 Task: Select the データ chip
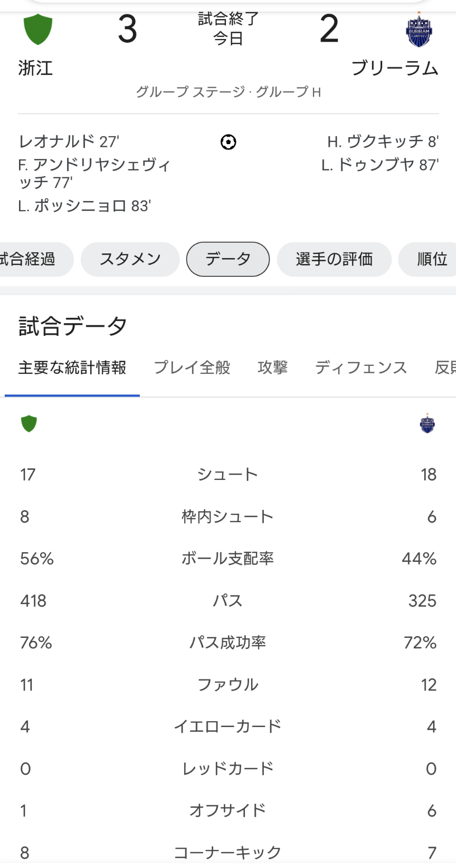[228, 259]
